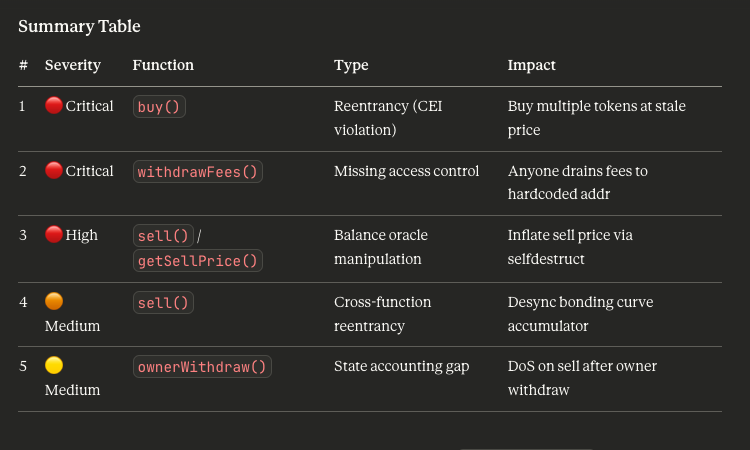Click the orange Medium severity circle icon

tap(54, 301)
